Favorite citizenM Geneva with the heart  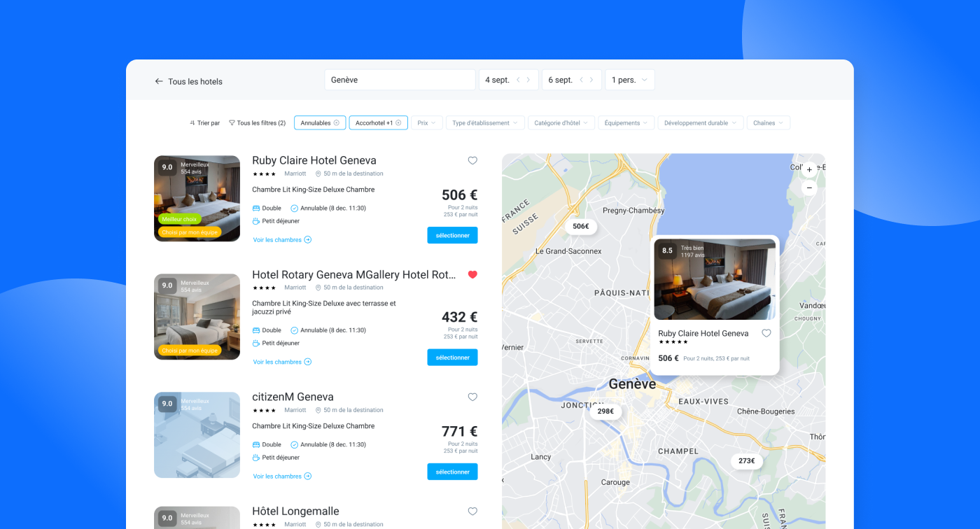[472, 397]
